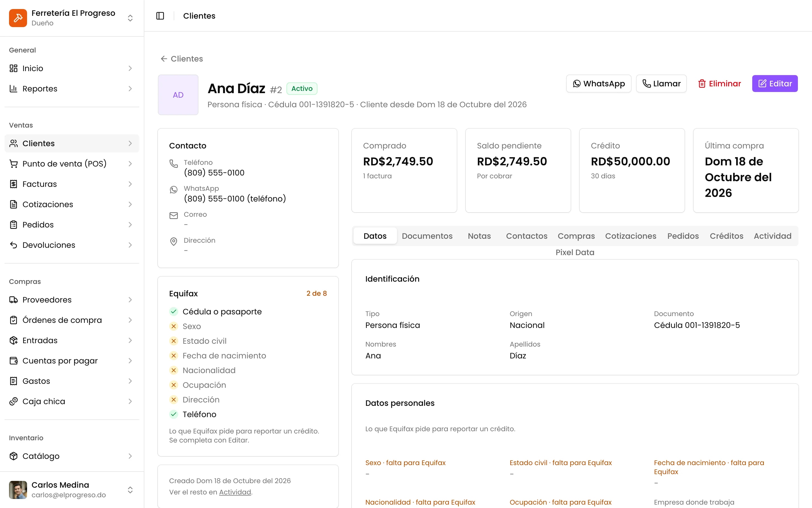Image resolution: width=812 pixels, height=508 pixels.
Task: Click the Devoluciones undo arrow icon
Action: click(x=14, y=245)
